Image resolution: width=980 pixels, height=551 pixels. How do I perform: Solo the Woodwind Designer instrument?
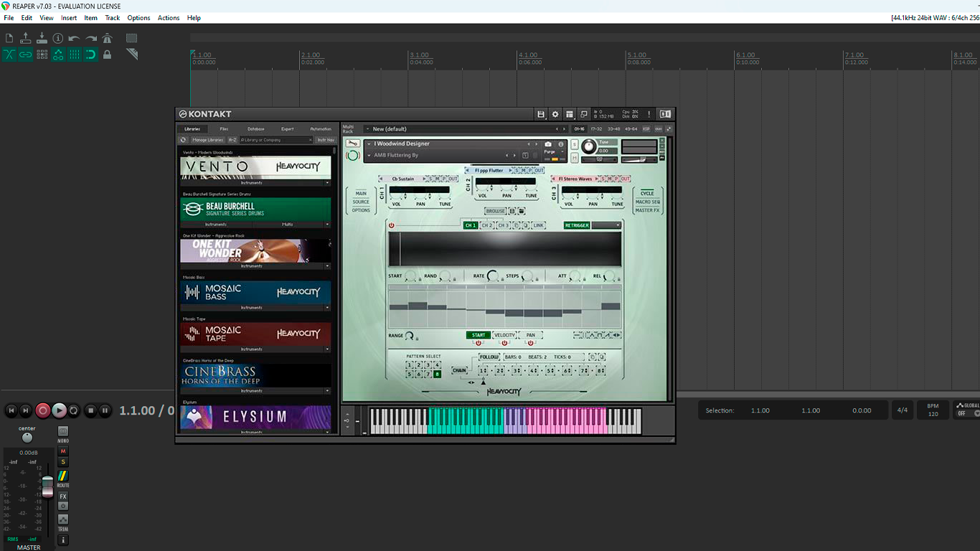coord(575,144)
